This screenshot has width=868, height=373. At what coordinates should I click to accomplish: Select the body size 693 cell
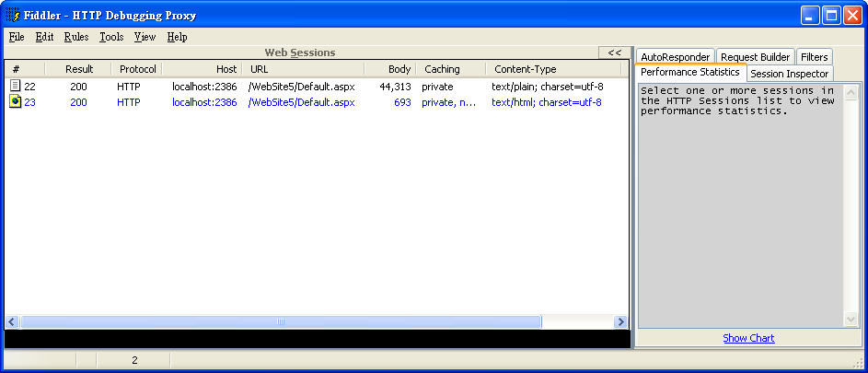click(402, 102)
